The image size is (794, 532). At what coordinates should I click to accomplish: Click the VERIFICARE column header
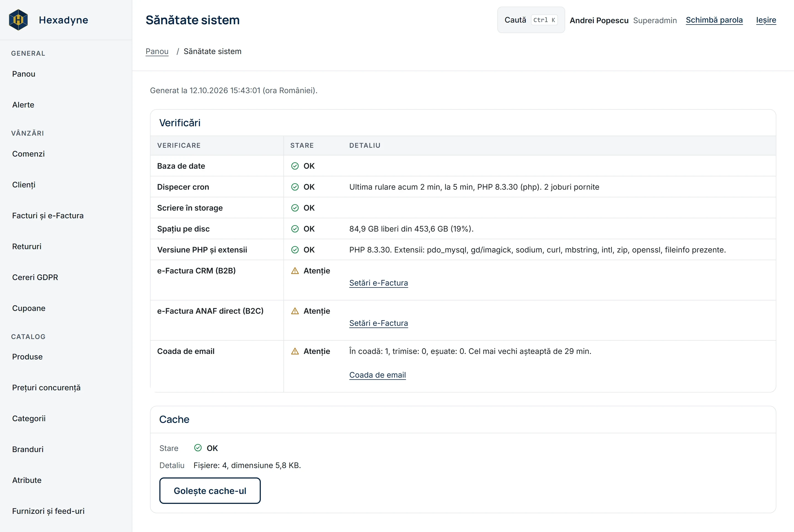[x=179, y=146]
